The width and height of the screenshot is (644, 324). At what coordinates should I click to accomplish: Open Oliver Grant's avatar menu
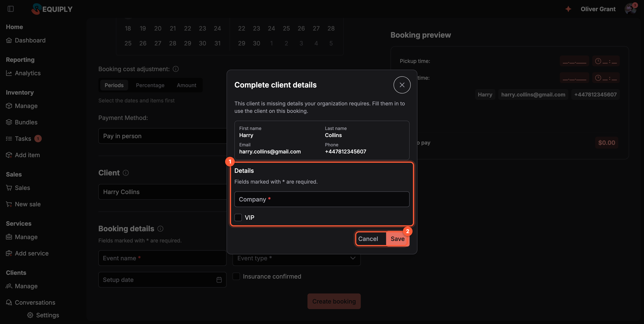click(x=630, y=9)
